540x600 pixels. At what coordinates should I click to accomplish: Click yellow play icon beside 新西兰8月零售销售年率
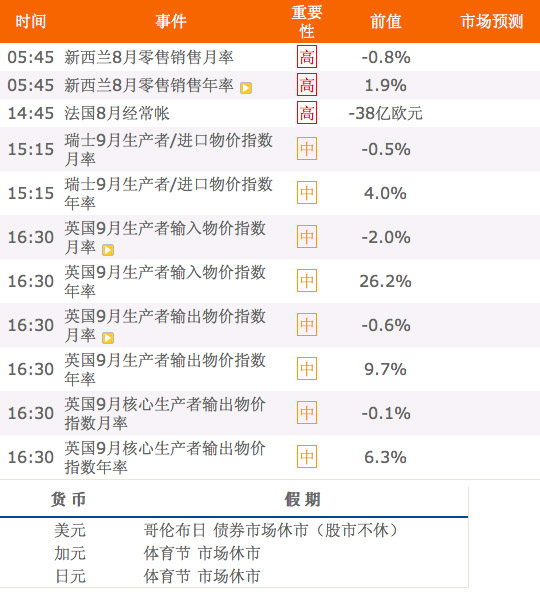point(246,88)
